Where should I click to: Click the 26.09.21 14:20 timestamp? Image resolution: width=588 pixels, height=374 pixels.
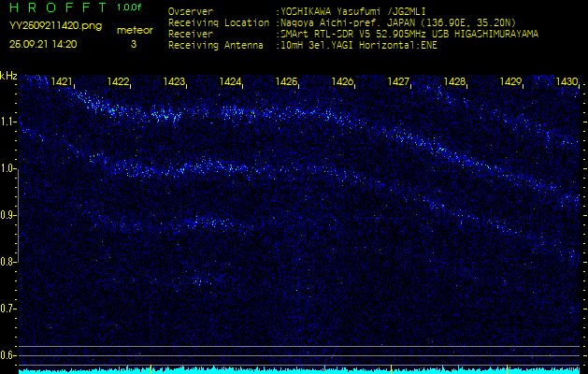point(44,44)
